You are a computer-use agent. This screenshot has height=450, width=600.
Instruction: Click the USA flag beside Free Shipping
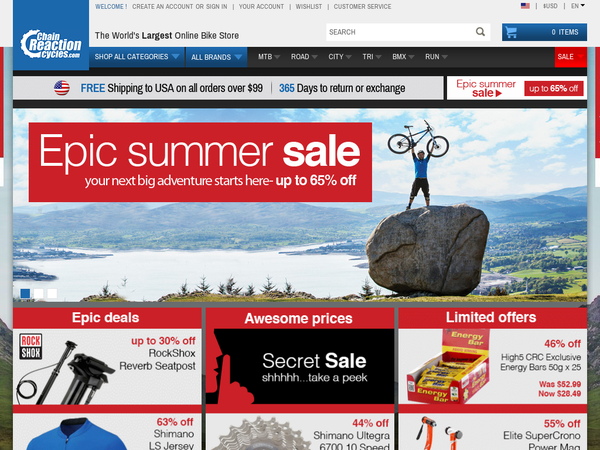pos(62,88)
